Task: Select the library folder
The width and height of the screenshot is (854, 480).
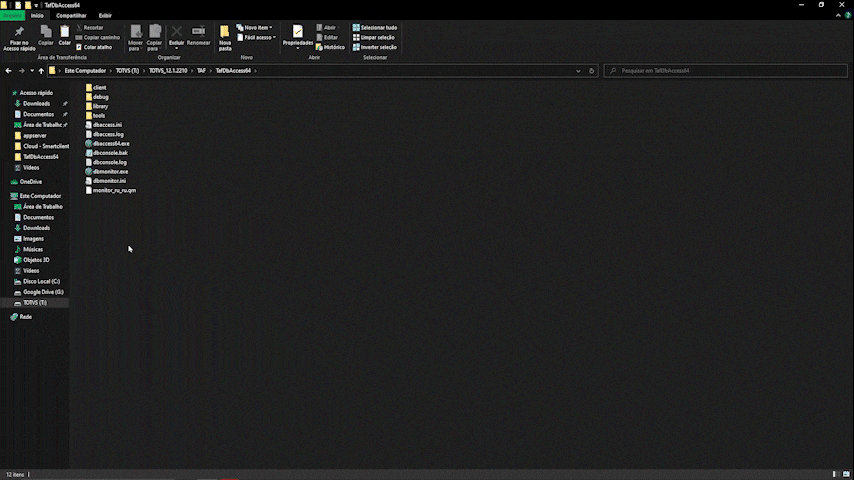Action: (x=97, y=106)
